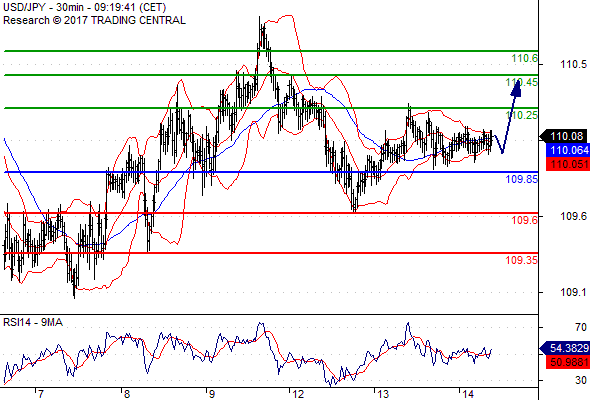Click the Trading Central research copyright text
590x400 pixels.
tap(94, 20)
